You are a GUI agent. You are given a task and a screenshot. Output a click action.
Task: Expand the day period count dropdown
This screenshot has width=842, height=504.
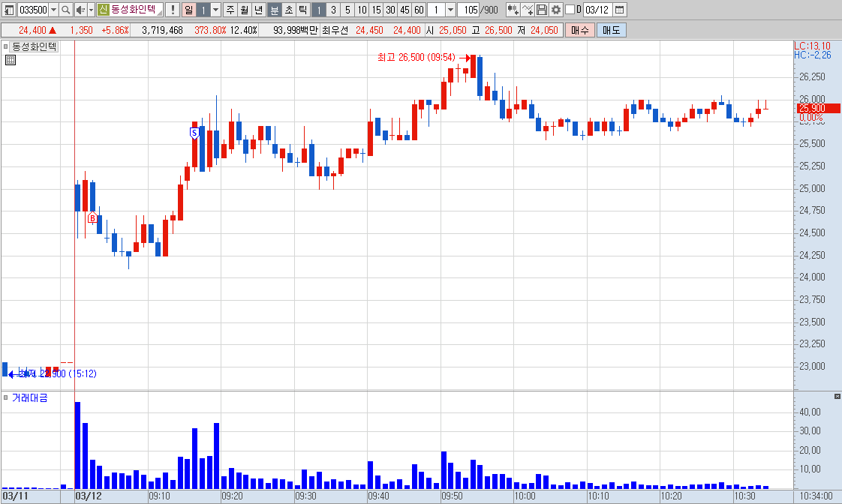coord(216,10)
